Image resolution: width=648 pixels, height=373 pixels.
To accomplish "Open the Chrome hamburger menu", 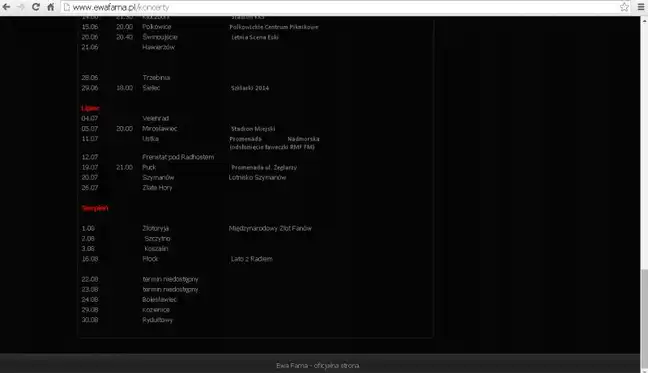I will click(641, 7).
